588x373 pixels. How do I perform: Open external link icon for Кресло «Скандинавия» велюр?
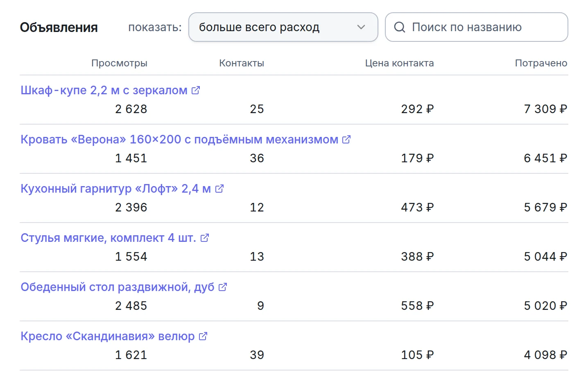tap(203, 336)
